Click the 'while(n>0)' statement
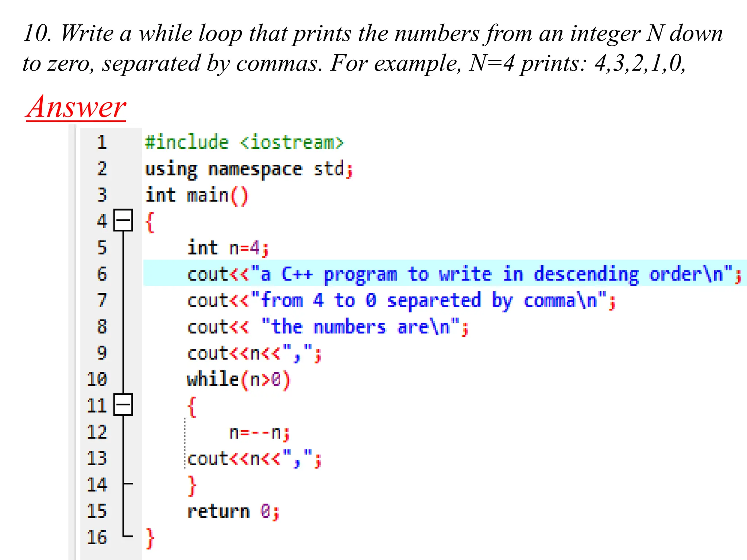 239,380
